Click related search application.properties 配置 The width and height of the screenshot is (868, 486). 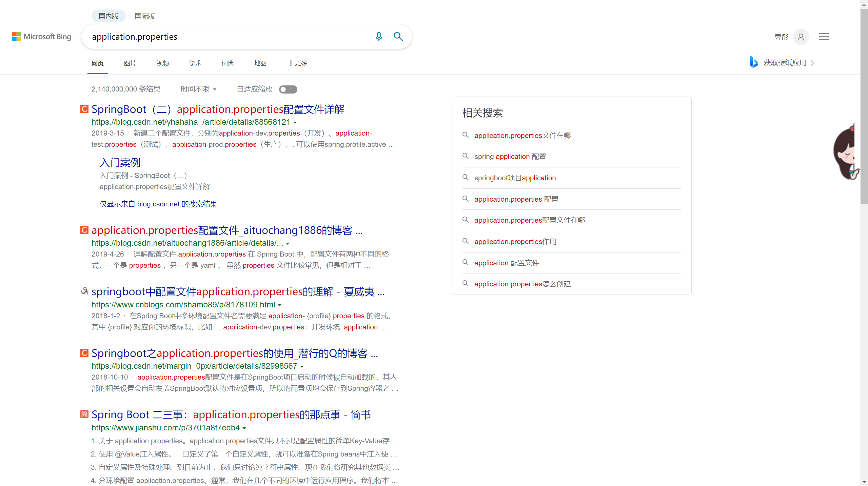[x=516, y=199]
